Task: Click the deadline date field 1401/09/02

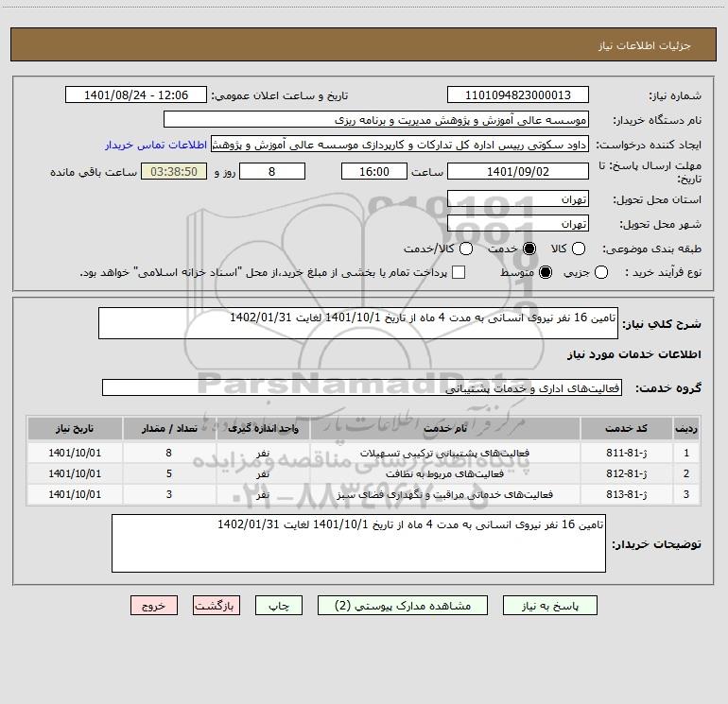Action: tap(518, 171)
